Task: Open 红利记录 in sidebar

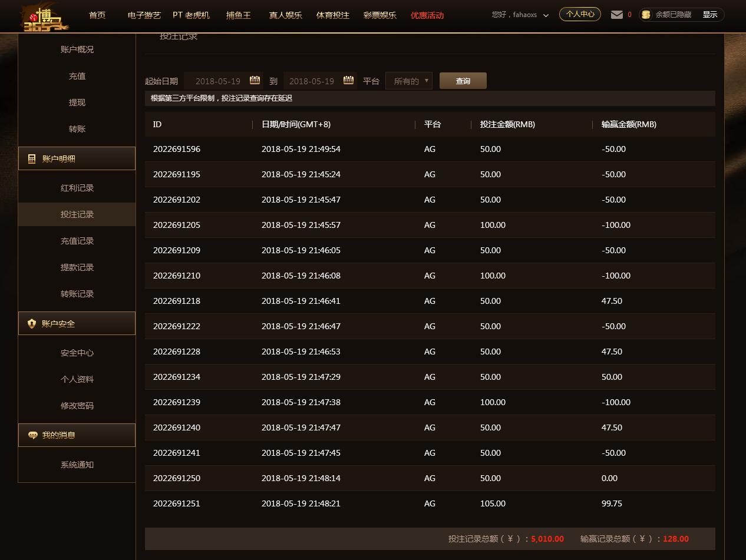Action: 77,188
